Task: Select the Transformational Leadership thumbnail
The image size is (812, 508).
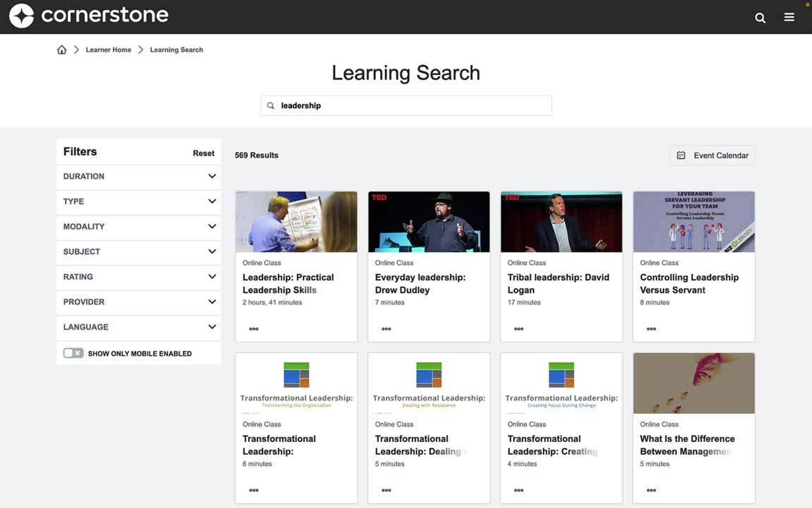Action: point(296,383)
